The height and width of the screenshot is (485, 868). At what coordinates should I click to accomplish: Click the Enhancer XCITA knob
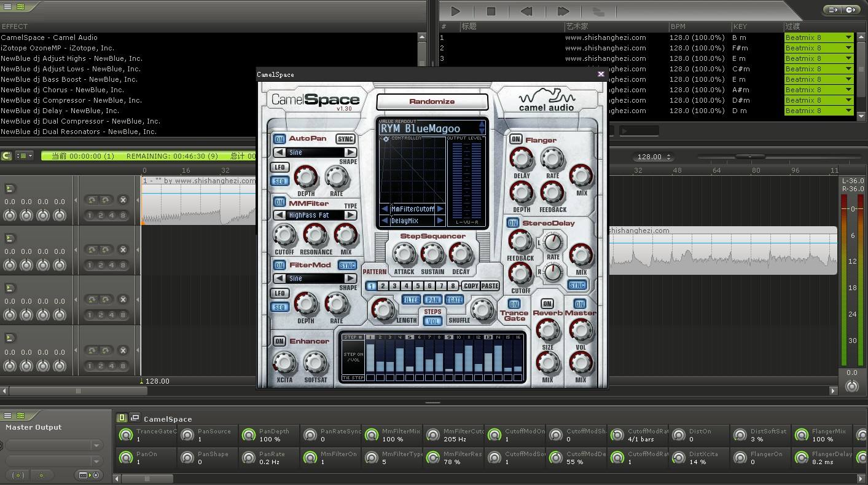coord(284,363)
